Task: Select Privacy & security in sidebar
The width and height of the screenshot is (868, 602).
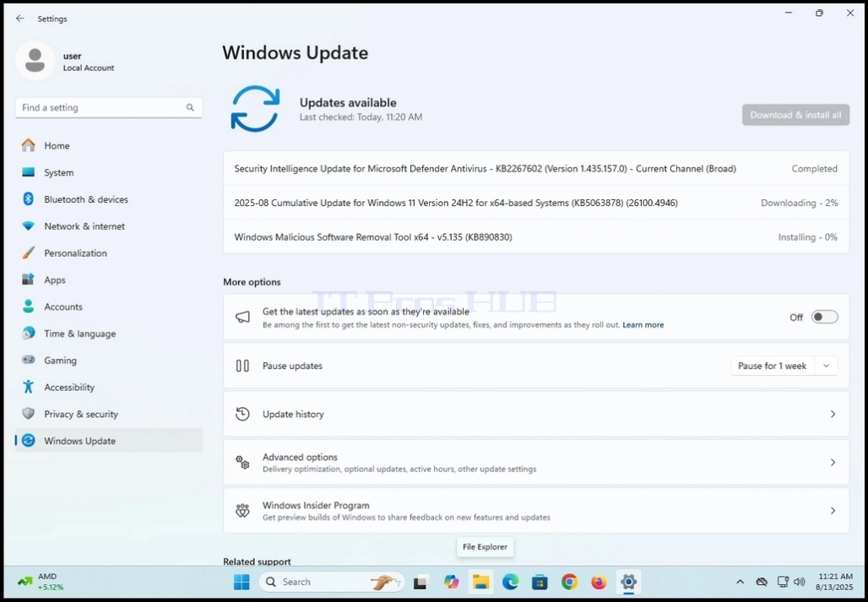Action: point(108,414)
